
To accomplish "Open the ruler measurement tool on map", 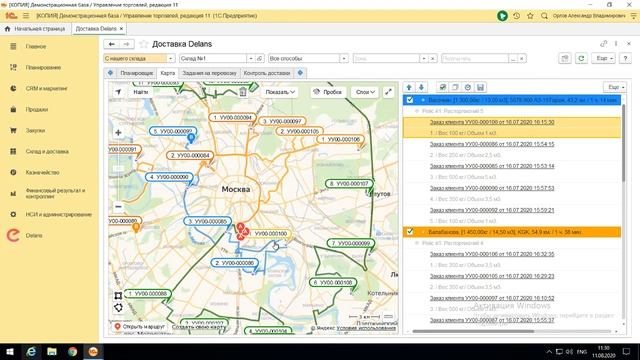I will pyautogui.click(x=389, y=316).
